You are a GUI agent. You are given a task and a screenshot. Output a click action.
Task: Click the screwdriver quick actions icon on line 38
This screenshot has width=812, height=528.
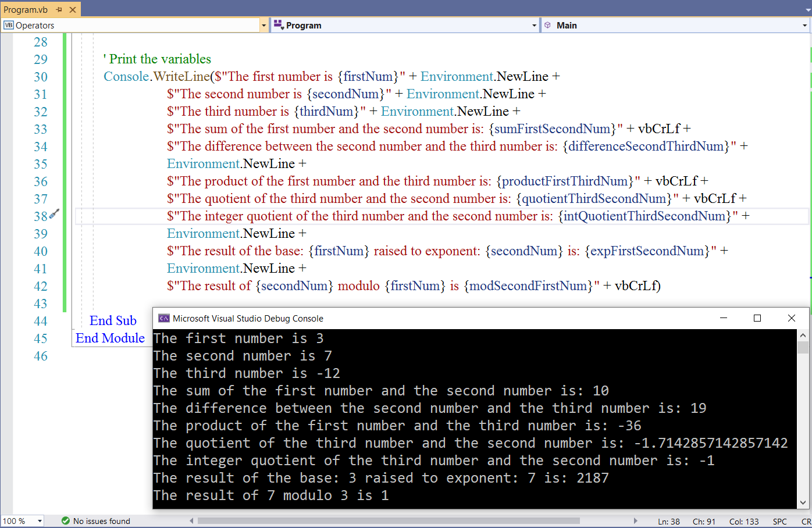54,215
